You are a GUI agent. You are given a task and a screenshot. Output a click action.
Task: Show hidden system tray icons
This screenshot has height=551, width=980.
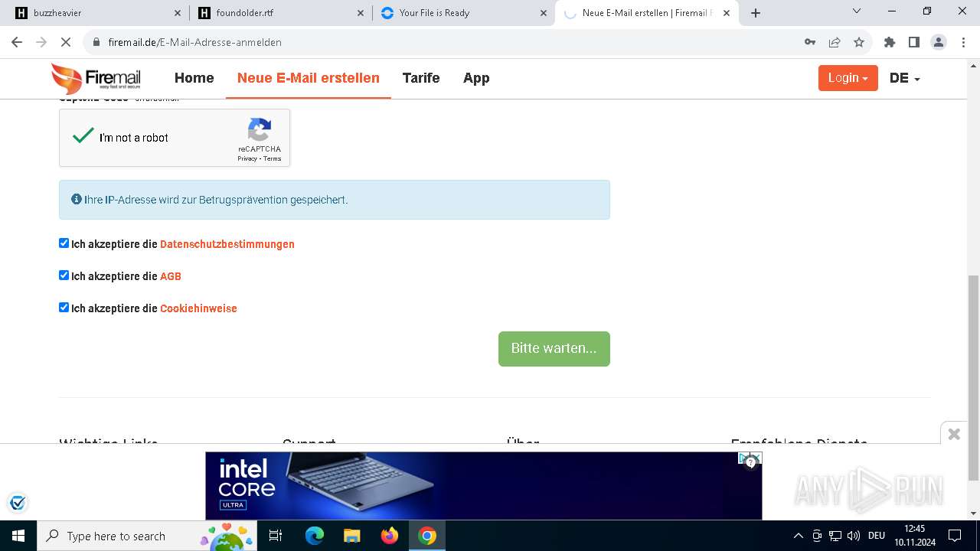tap(798, 536)
